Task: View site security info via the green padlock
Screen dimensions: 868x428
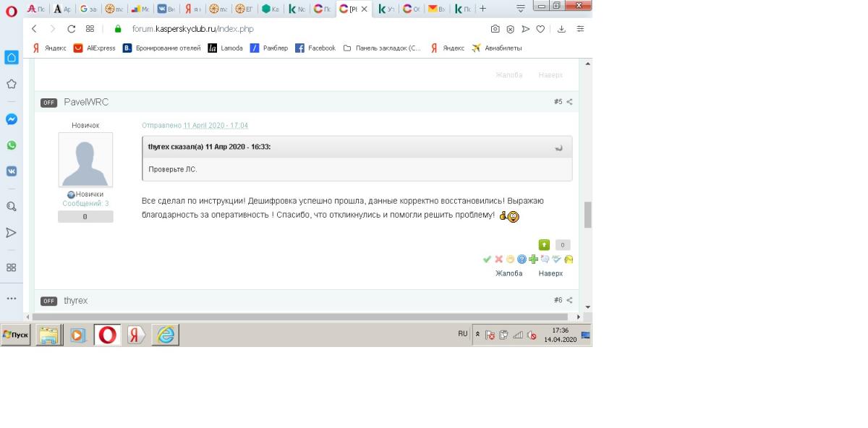Action: [119, 29]
